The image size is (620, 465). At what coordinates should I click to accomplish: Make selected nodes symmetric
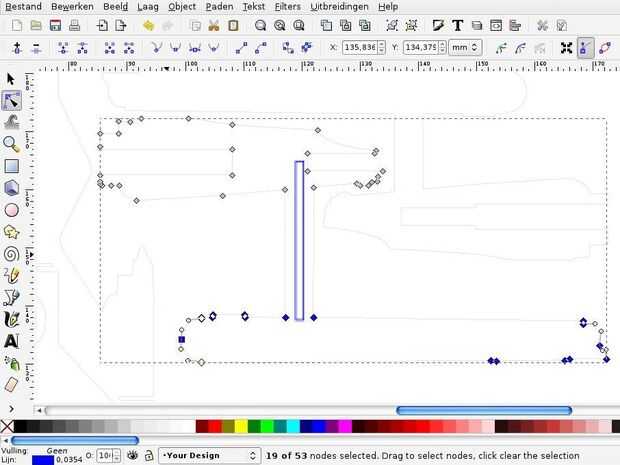click(195, 48)
